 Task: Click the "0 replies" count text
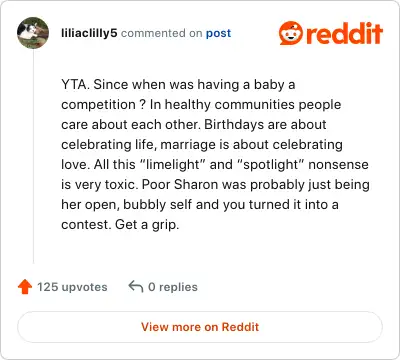click(x=173, y=287)
